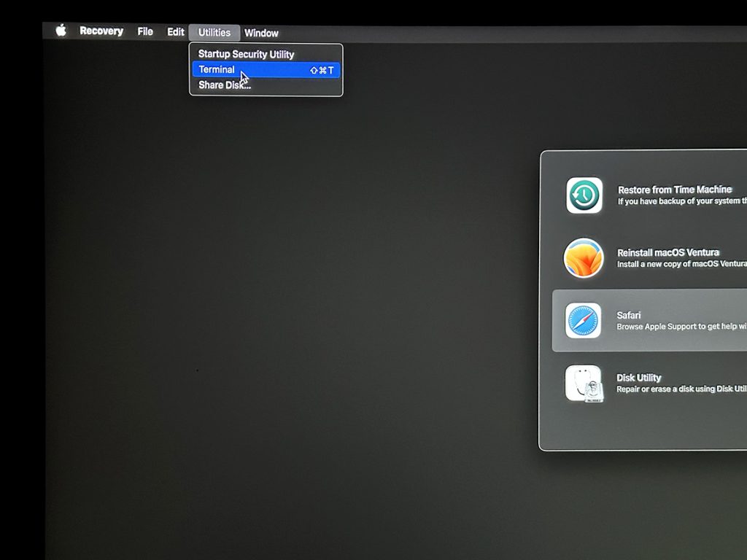Click the Safari option title text
Image resolution: width=747 pixels, height=560 pixels.
(x=629, y=315)
